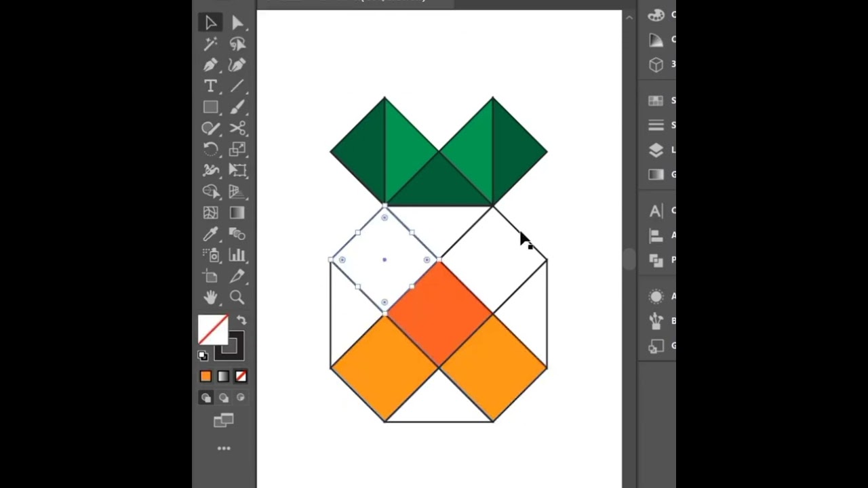Choose the Scissors tool
The image size is (868, 488).
[237, 128]
